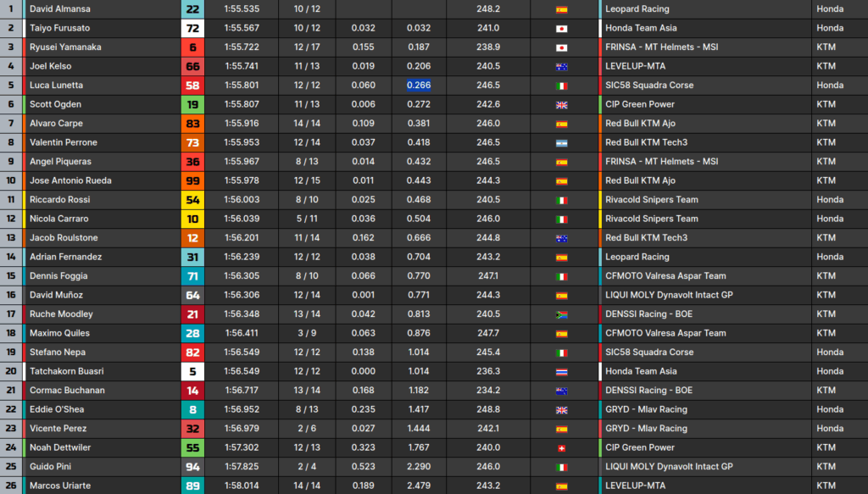Click the Spanish flag in David Almansa's row
This screenshot has height=494, width=868.
(561, 9)
